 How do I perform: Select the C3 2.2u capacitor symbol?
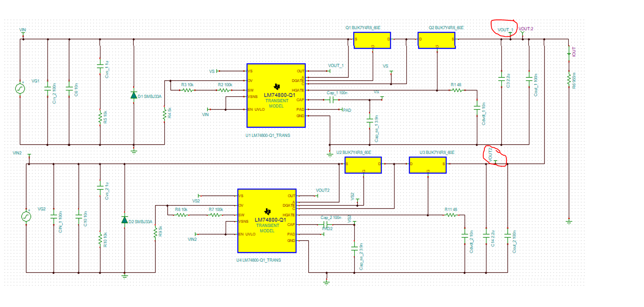pyautogui.click(x=501, y=78)
